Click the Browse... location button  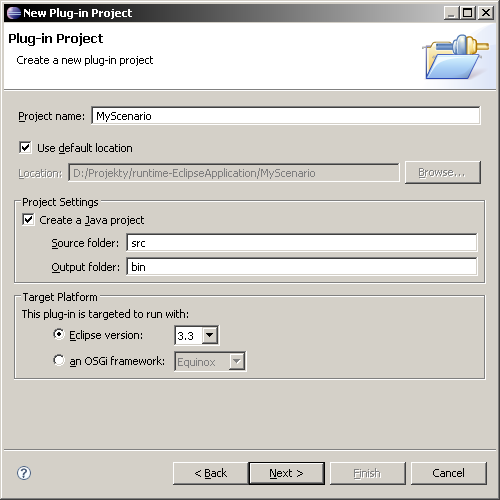coord(443,172)
